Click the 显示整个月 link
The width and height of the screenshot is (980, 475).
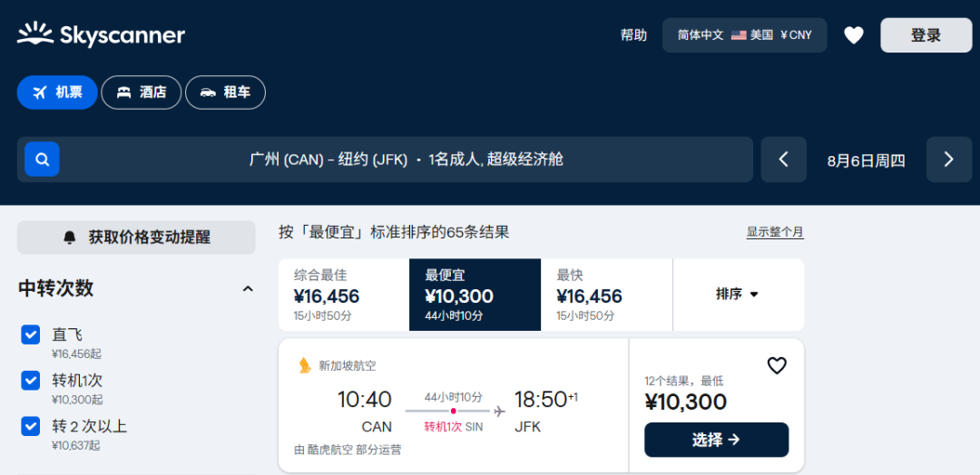[775, 232]
